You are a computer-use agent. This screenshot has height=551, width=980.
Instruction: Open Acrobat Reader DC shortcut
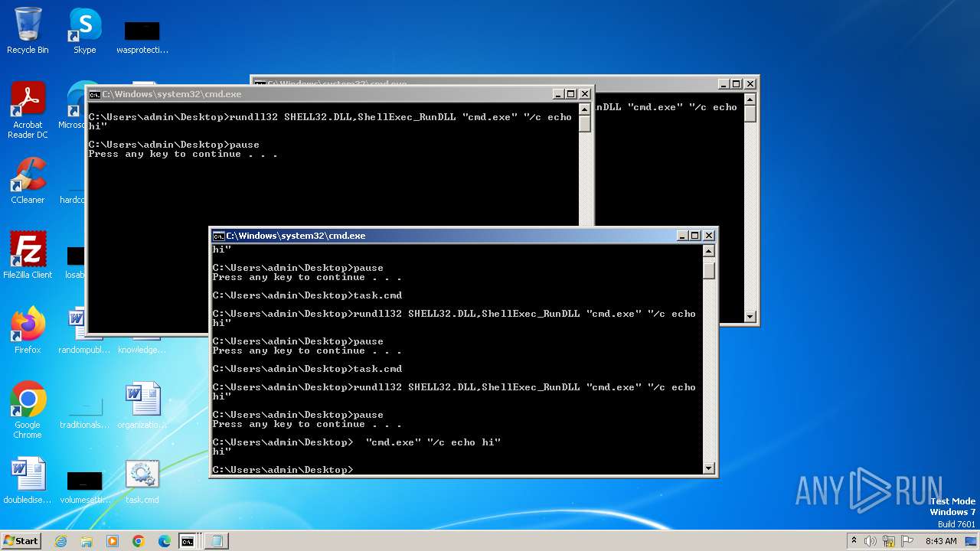click(28, 109)
